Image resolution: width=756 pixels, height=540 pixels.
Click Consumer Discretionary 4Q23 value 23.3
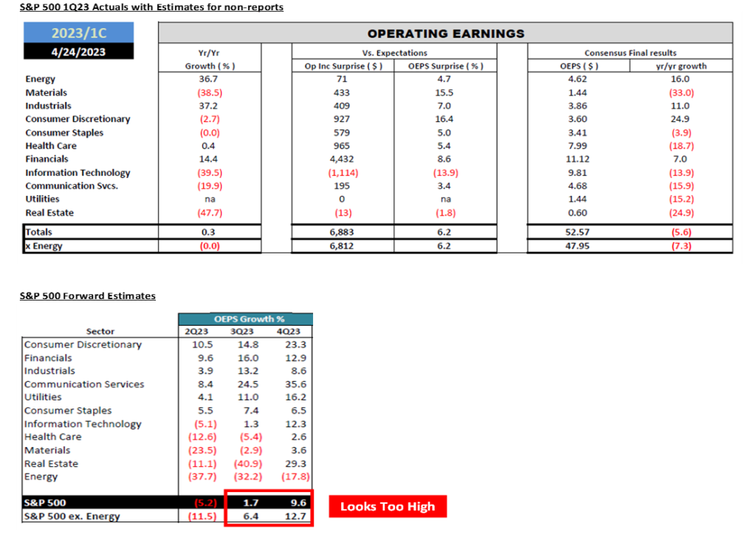tap(295, 344)
